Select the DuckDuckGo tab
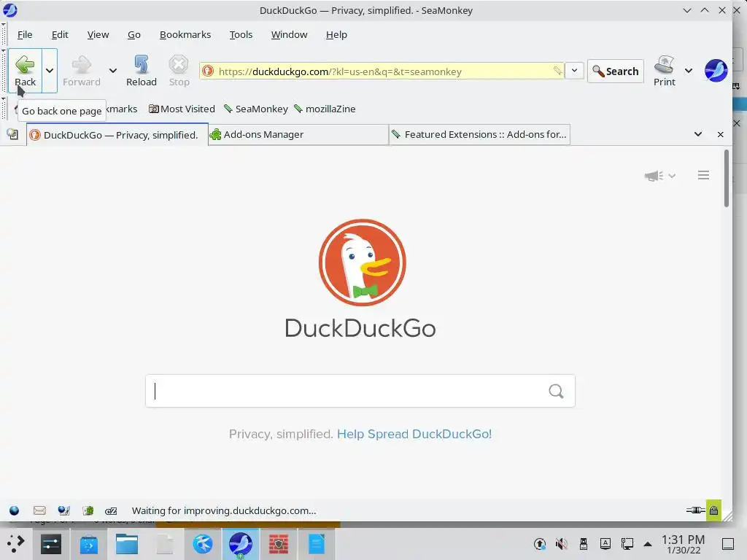 (117, 135)
